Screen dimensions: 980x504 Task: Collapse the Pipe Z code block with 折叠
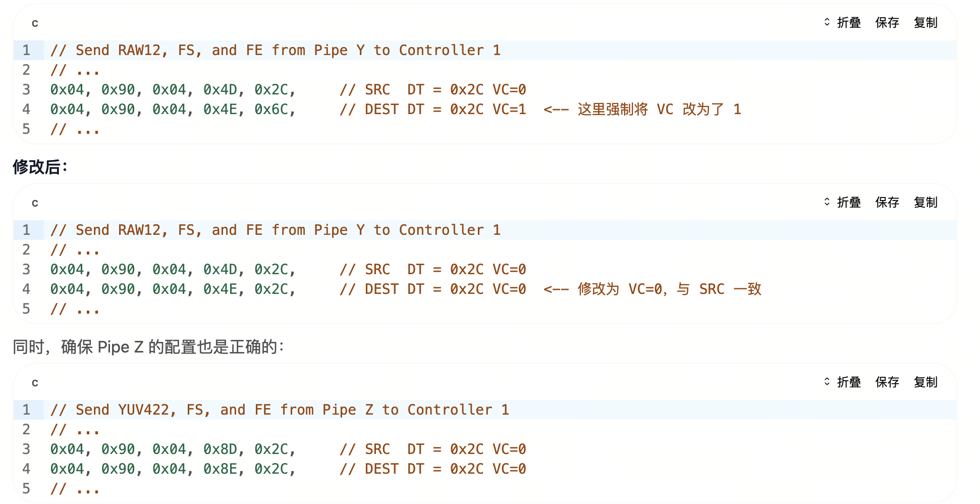(x=843, y=382)
